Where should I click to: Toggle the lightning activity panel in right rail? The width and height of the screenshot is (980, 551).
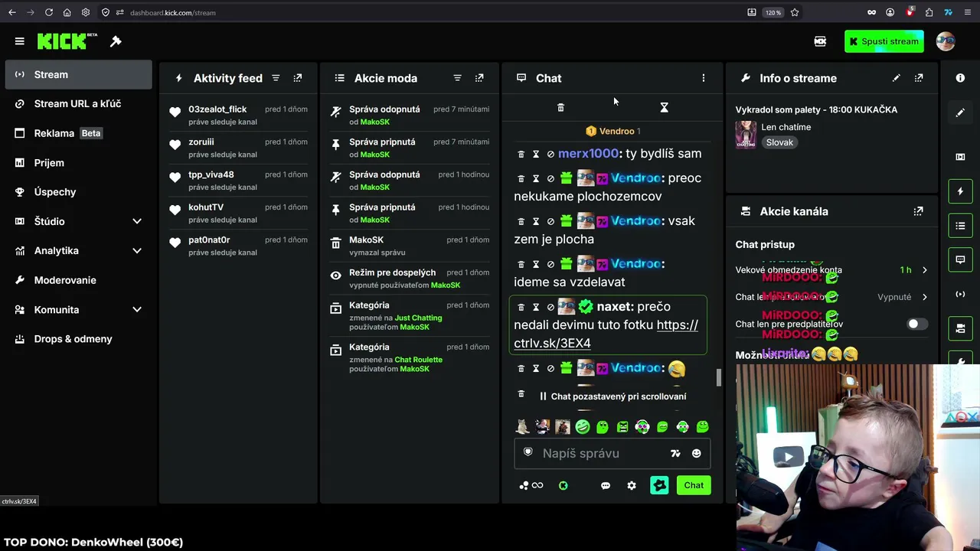pyautogui.click(x=960, y=191)
